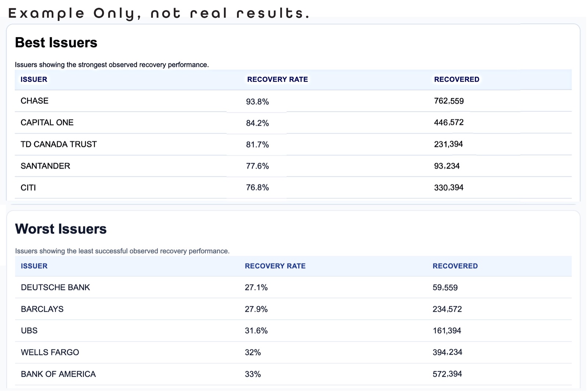
Task: Click ISSUER header in Best Issuers table
Action: 34,79
